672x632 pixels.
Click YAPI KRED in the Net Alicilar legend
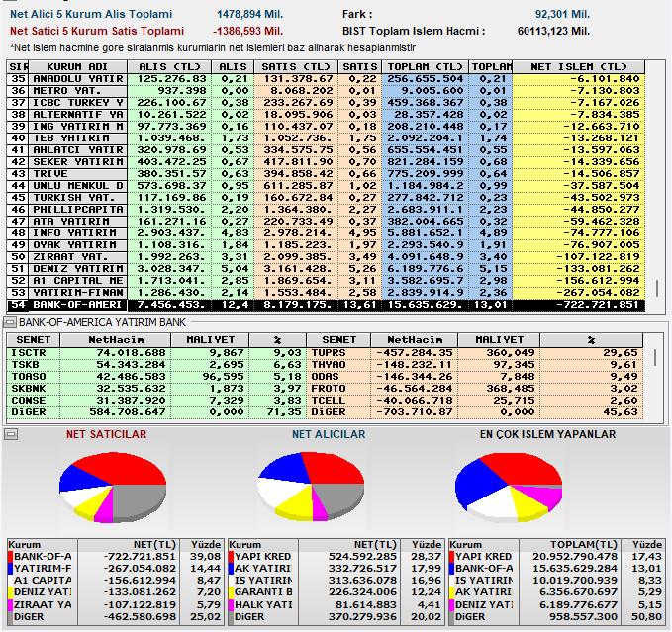[263, 557]
